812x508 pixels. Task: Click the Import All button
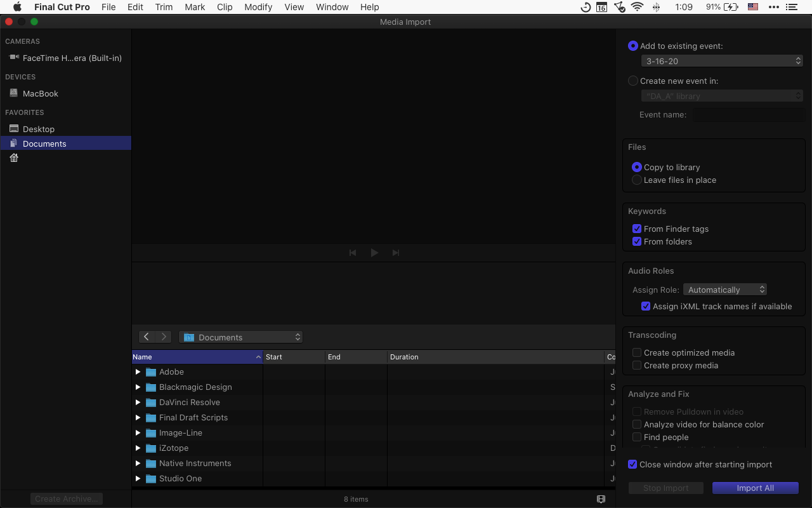click(756, 488)
